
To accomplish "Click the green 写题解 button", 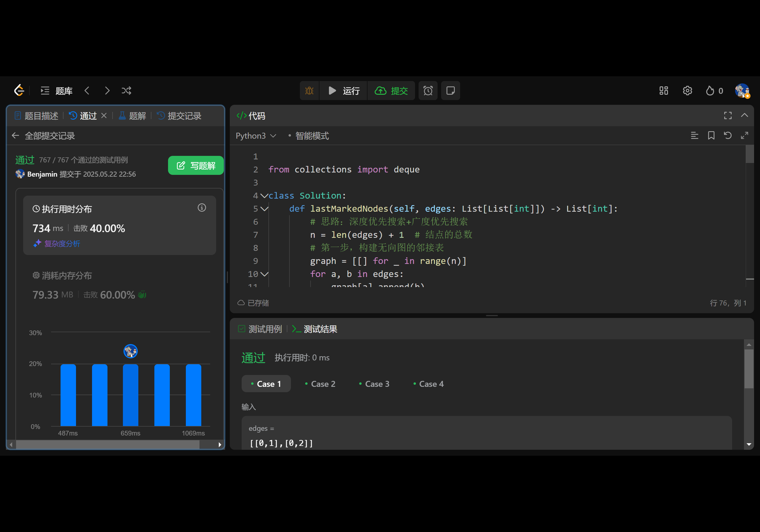I will click(196, 165).
